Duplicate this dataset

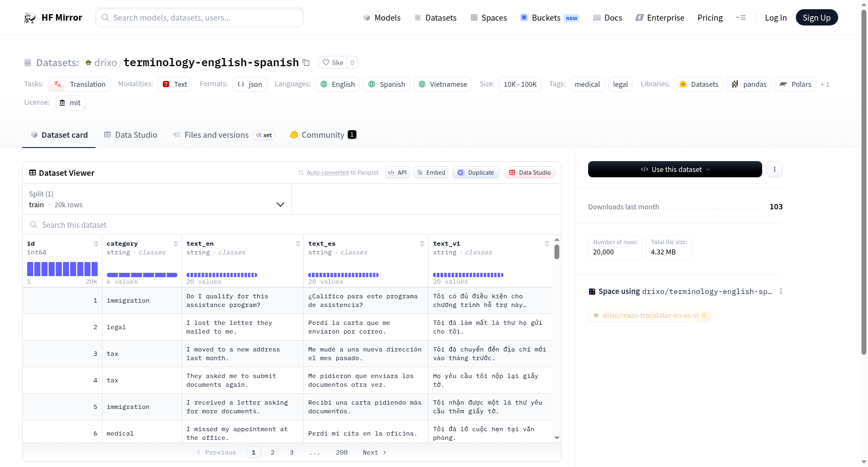point(476,172)
